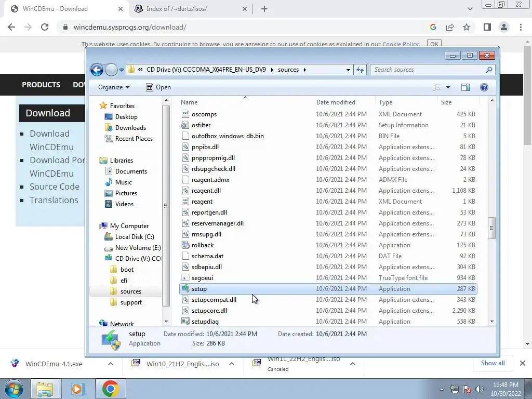Viewport: 532px width, 399px height.
Task: Open the view options dropdown arrow
Action: click(x=448, y=87)
